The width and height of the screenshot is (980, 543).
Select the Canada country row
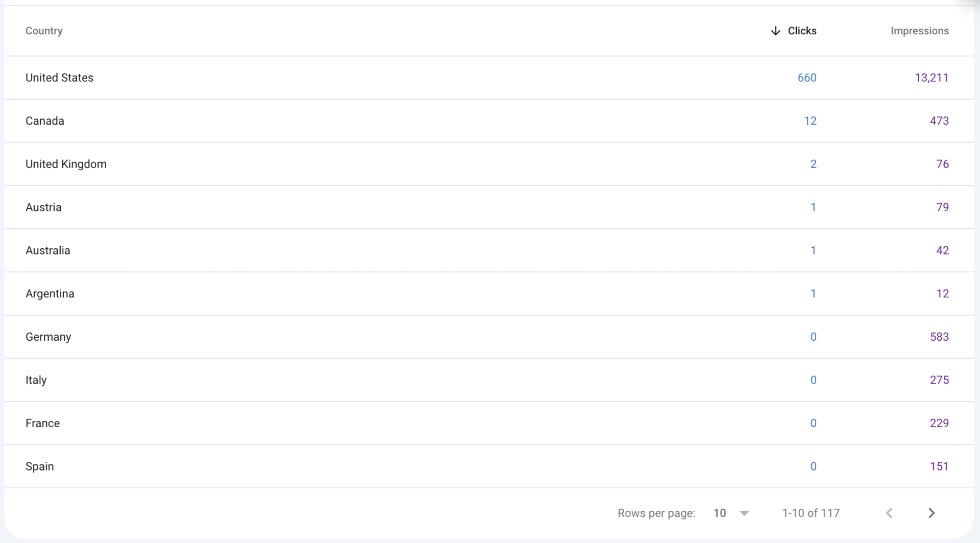click(45, 121)
